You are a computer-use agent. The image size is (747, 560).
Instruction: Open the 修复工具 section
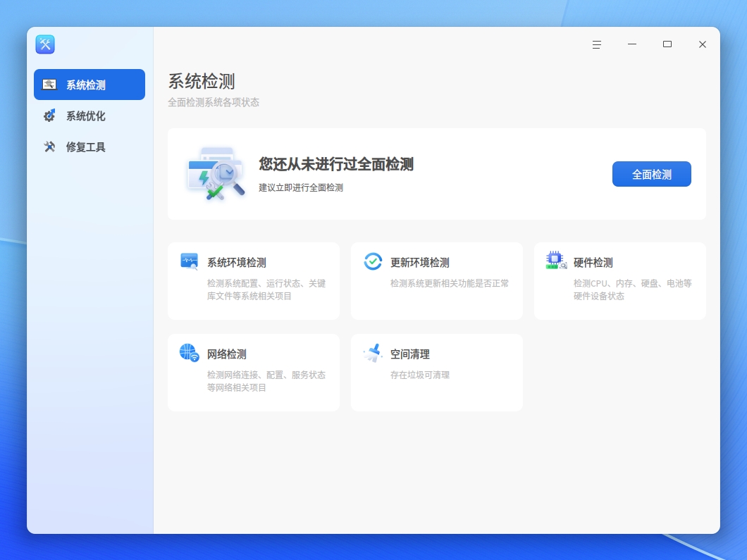coord(89,147)
